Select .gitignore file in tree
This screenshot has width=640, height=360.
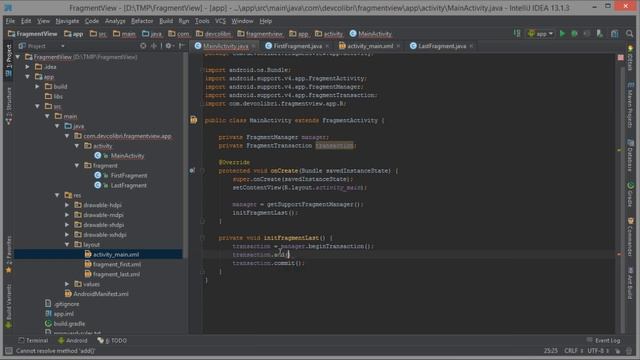(67, 304)
